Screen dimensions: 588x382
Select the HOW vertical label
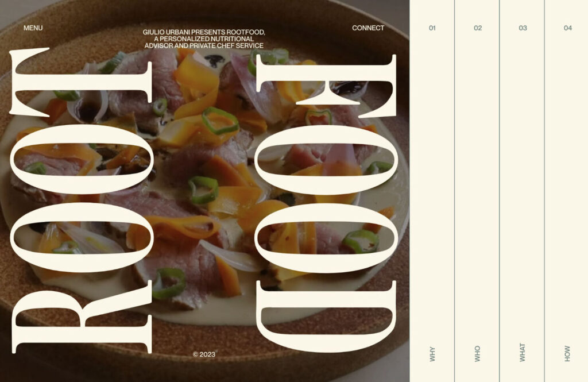[x=567, y=354]
